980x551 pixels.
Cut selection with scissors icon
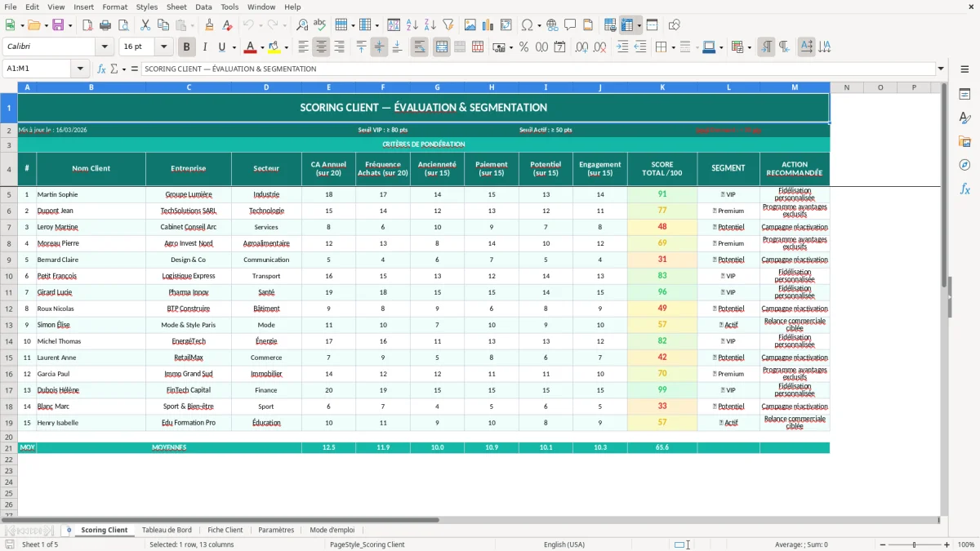point(145,25)
